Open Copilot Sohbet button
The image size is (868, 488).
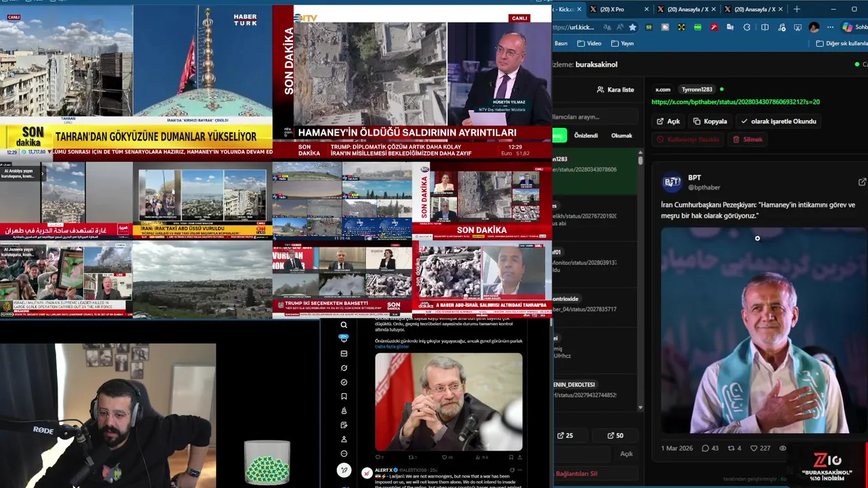(854, 27)
